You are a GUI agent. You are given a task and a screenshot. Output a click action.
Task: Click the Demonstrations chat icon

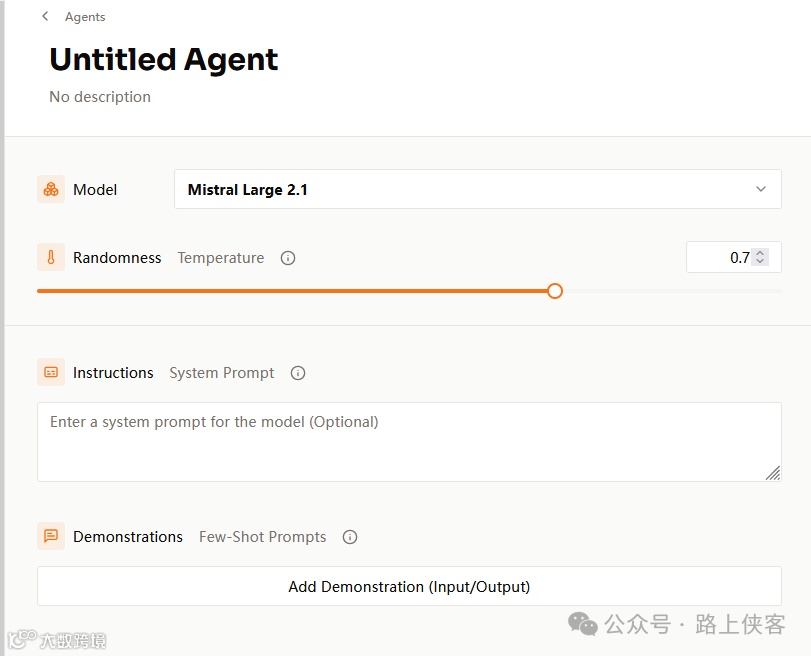[51, 536]
